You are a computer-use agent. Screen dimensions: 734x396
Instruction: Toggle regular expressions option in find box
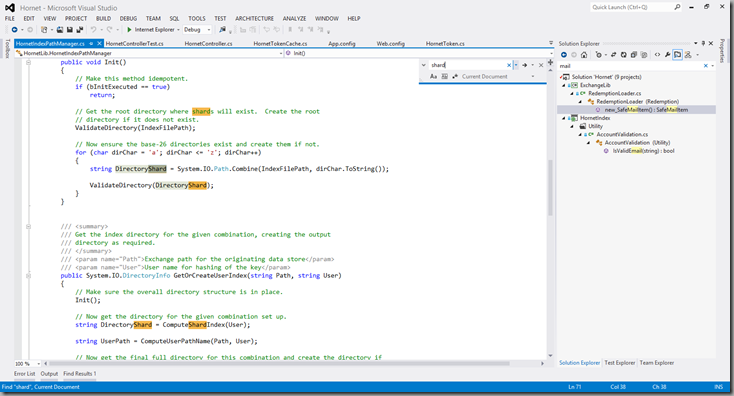pos(455,76)
